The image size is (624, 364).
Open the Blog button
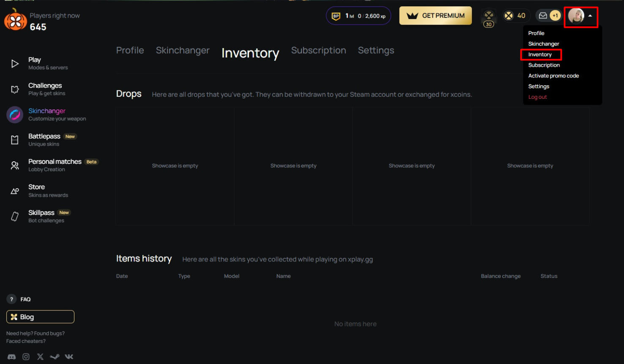40,317
